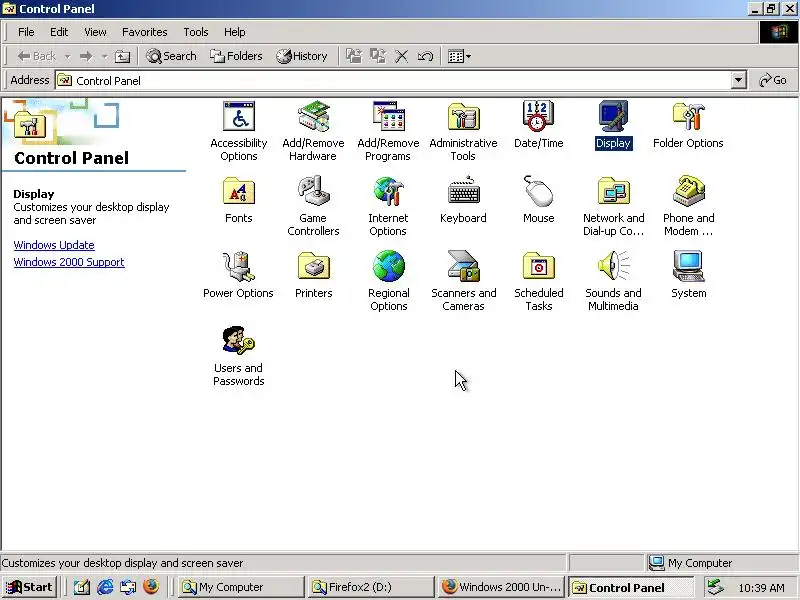Click the Control Panel taskbar button

pos(631,587)
